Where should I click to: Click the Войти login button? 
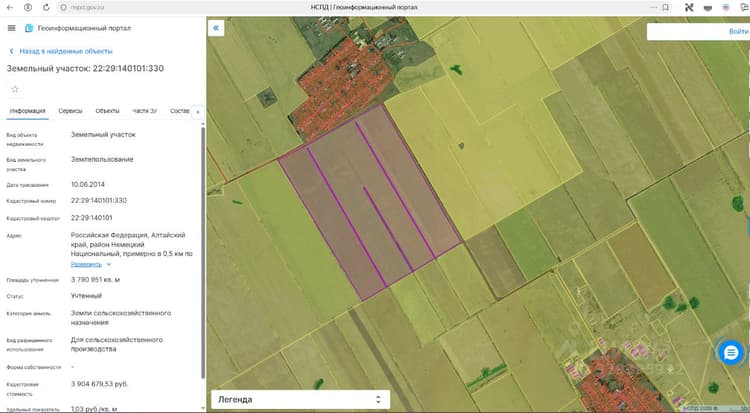click(x=739, y=31)
